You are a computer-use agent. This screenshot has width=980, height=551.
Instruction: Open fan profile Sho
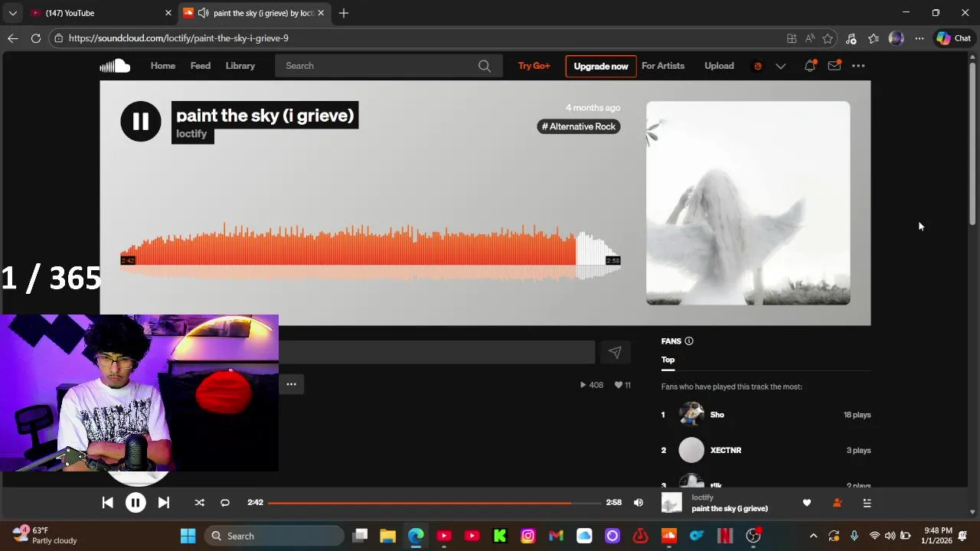tap(717, 415)
